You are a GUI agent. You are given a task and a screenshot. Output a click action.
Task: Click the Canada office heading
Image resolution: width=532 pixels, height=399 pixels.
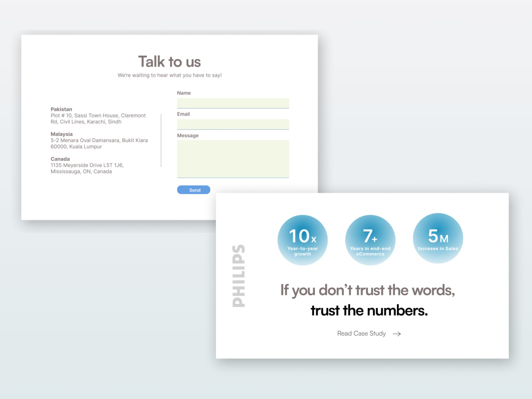click(x=60, y=159)
